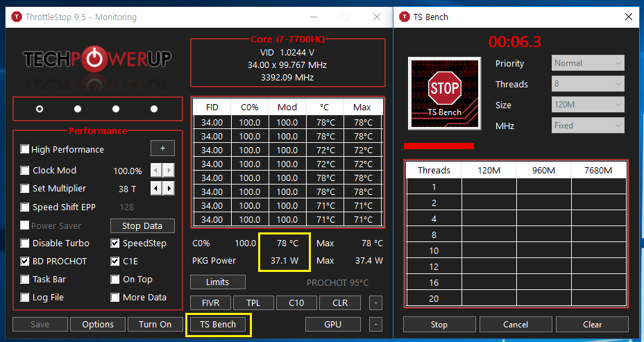Click the C0% column header

tap(250, 107)
